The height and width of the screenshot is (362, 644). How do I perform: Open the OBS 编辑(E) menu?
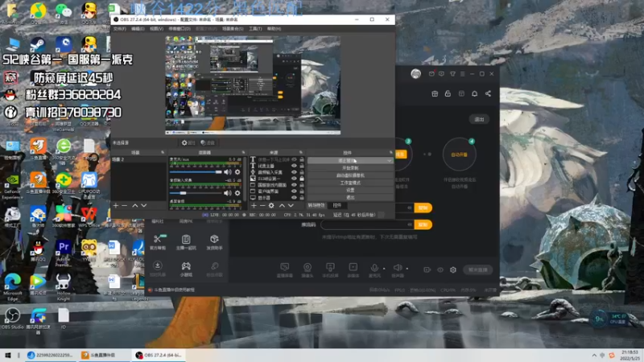point(138,29)
